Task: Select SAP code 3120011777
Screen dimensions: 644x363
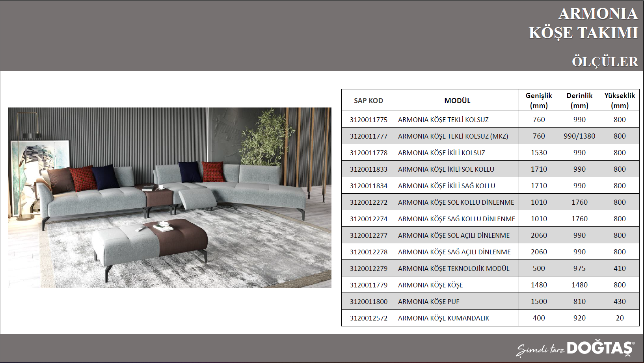Action: click(x=369, y=136)
